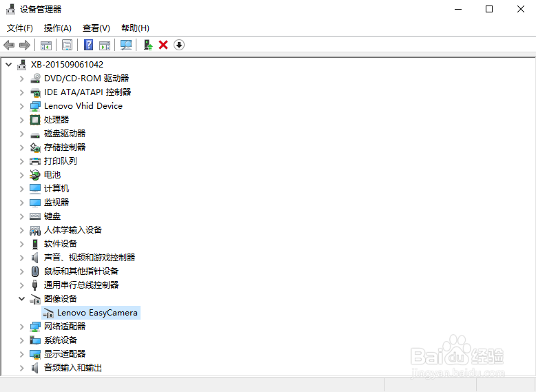
Task: Open the 文件(F) menu
Action: (20, 28)
